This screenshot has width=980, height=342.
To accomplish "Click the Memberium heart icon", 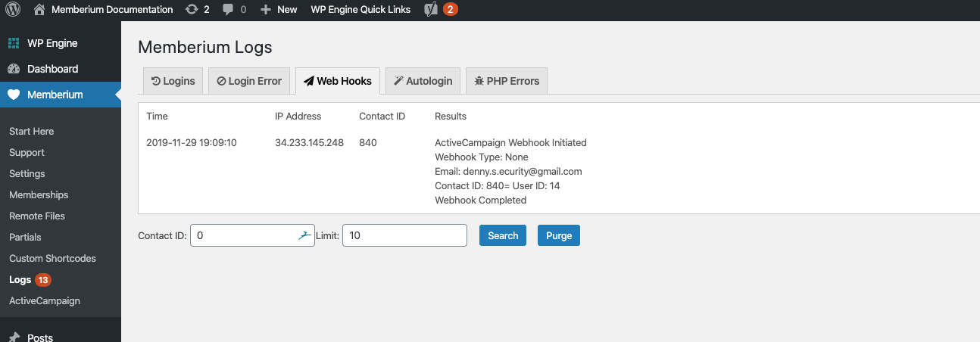I will (14, 95).
